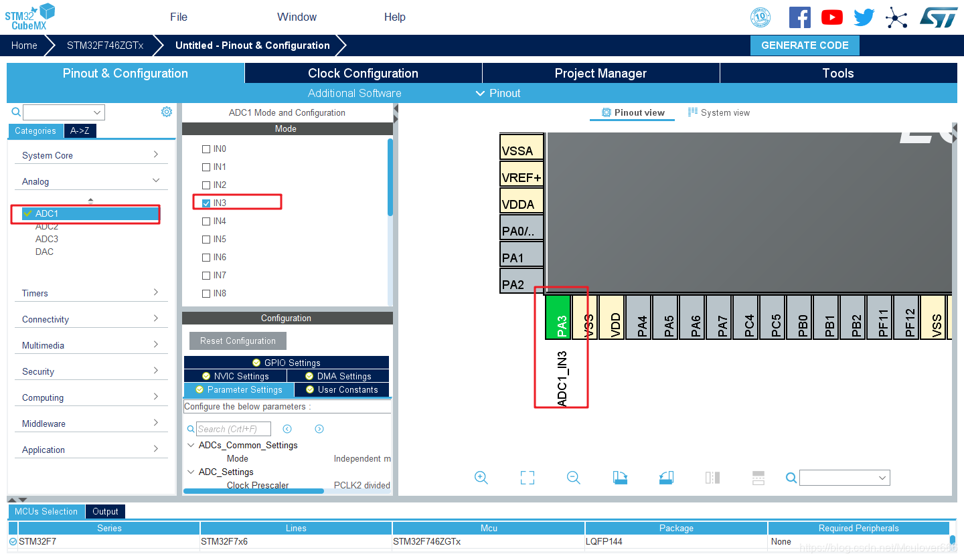
Task: Click the green PA3 pin
Action: (558, 317)
